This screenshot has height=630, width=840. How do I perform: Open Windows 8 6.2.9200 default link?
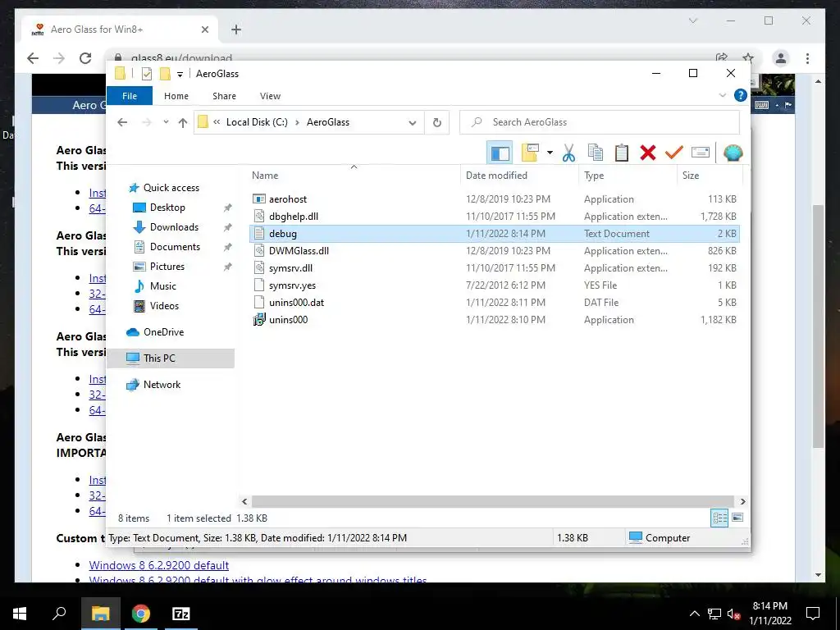coord(158,565)
